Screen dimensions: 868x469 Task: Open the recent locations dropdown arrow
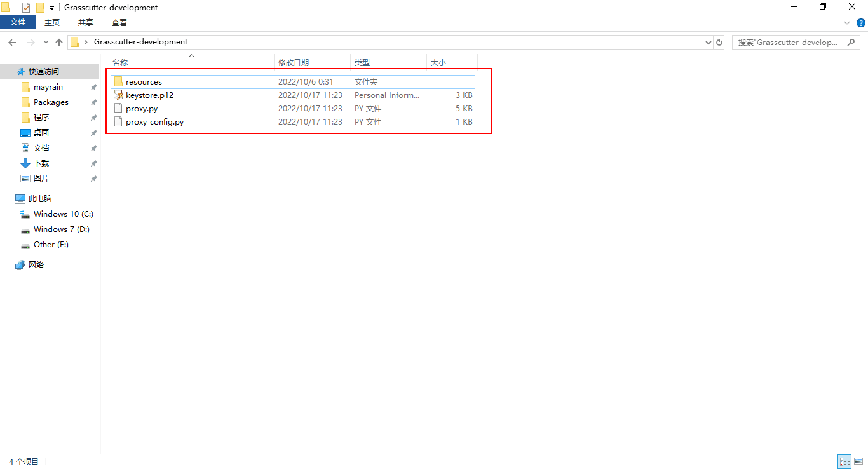(x=46, y=42)
